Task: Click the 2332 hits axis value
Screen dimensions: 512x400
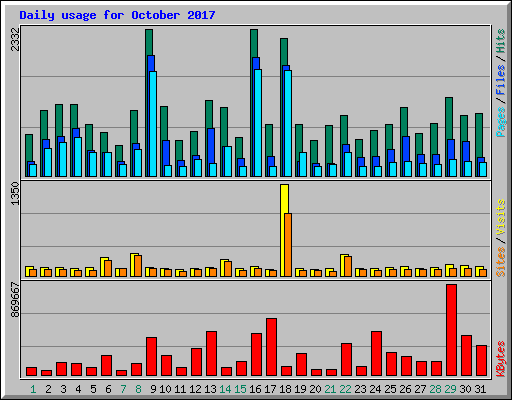Action: point(15,39)
